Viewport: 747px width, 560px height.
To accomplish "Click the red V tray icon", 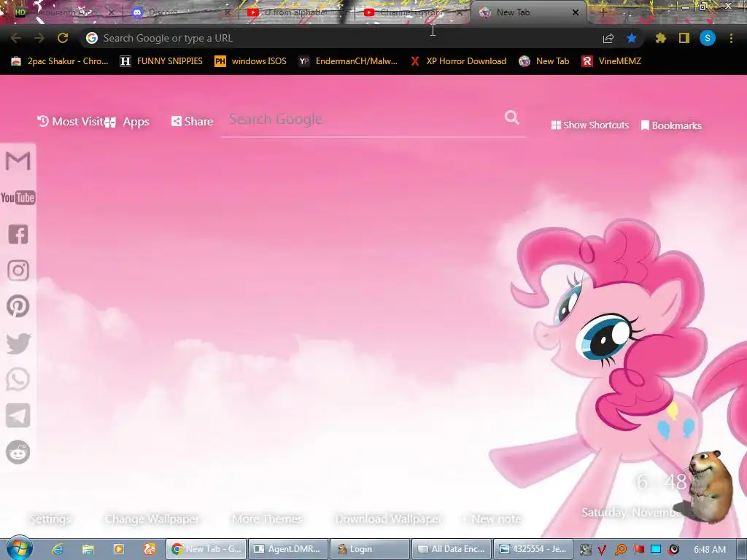I will (602, 550).
